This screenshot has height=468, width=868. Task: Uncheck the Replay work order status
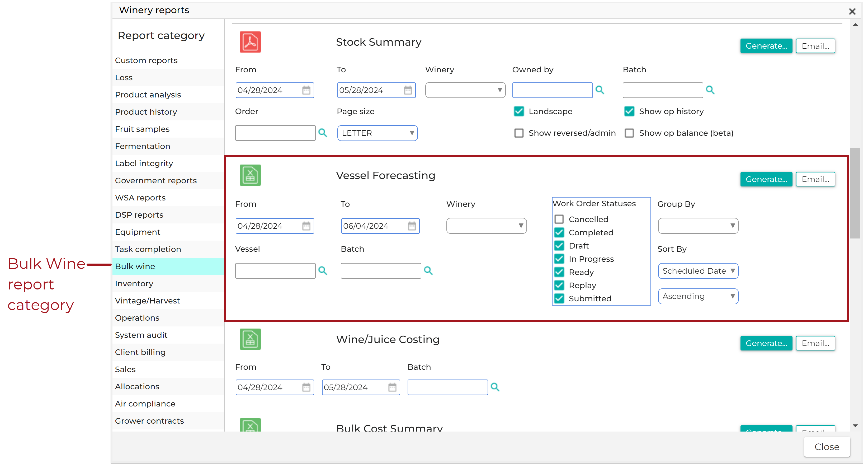click(559, 285)
